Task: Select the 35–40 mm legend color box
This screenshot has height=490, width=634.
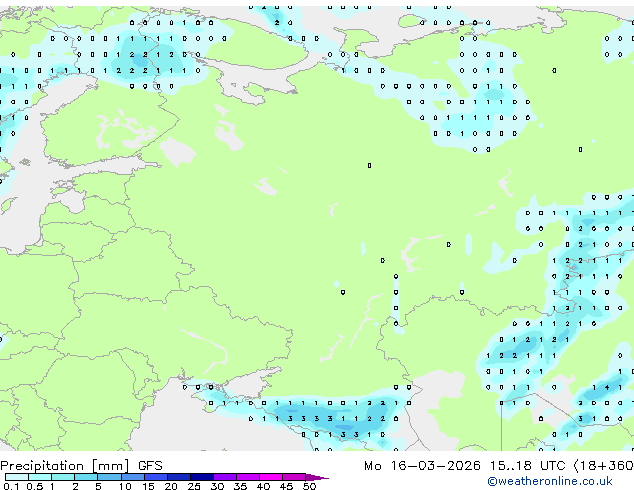Action: (x=247, y=477)
